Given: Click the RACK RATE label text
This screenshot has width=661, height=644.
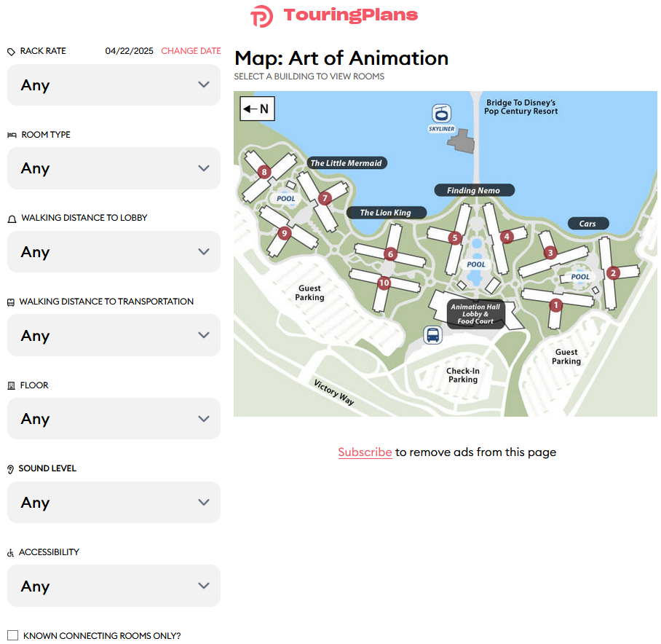Looking at the screenshot, I should (x=43, y=51).
